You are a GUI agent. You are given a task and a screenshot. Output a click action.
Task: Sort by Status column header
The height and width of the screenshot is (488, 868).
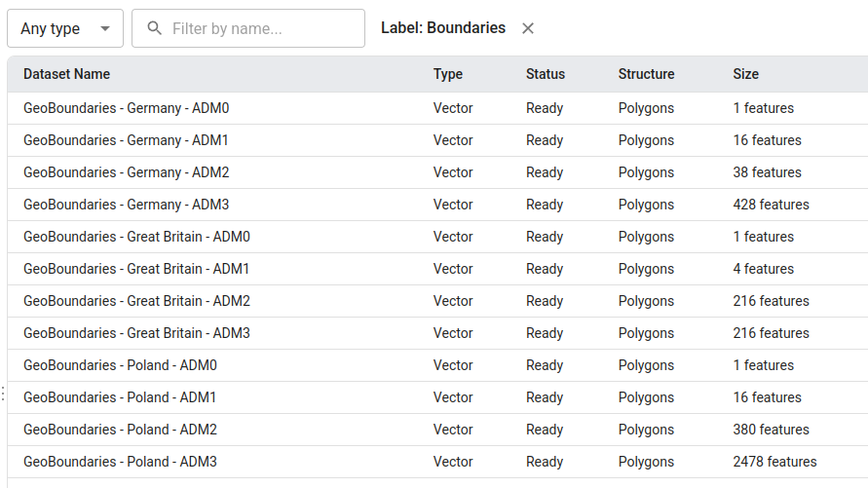[545, 74]
